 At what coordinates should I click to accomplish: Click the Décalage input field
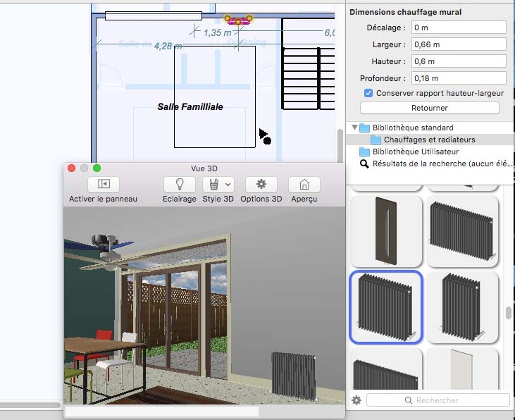pyautogui.click(x=459, y=27)
